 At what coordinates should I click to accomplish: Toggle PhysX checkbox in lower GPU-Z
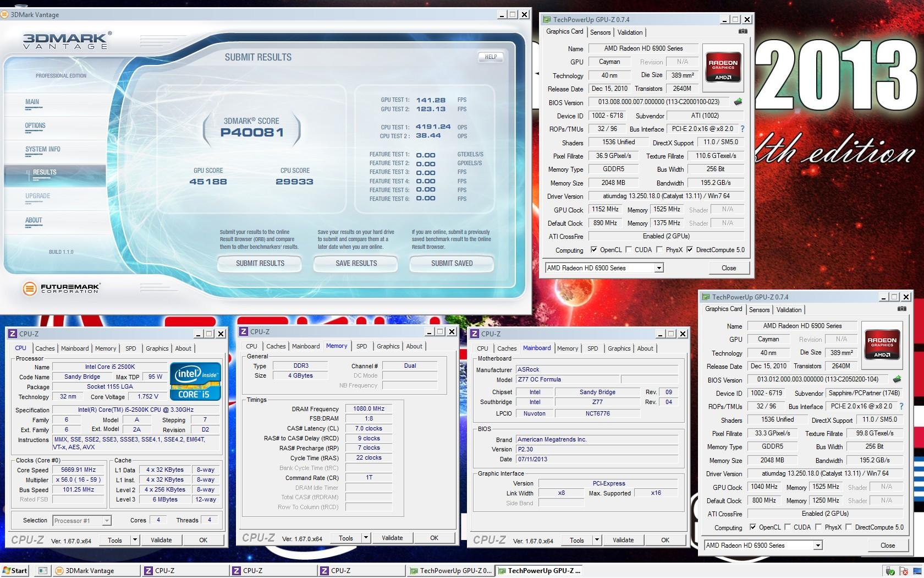[x=818, y=527]
